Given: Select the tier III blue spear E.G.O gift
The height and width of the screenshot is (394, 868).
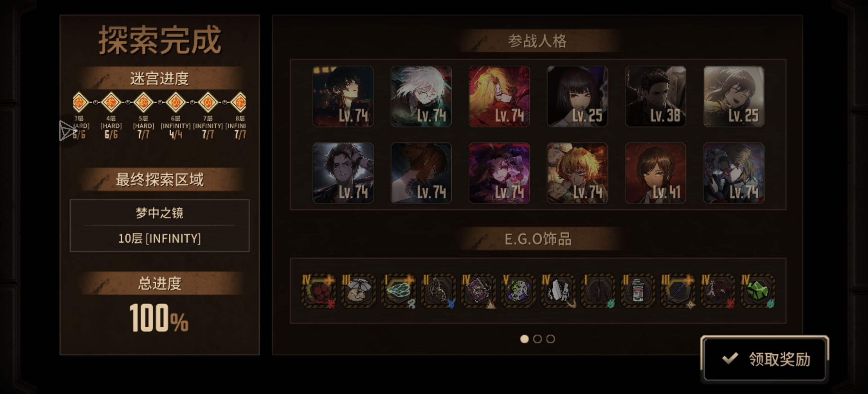Looking at the screenshot, I should [678, 290].
